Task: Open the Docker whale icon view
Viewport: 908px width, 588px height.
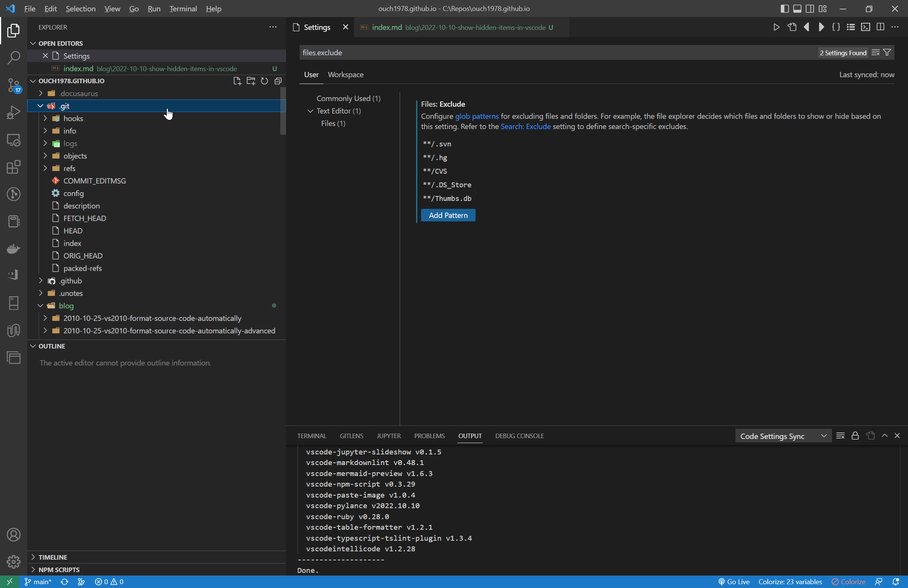Action: [x=13, y=249]
